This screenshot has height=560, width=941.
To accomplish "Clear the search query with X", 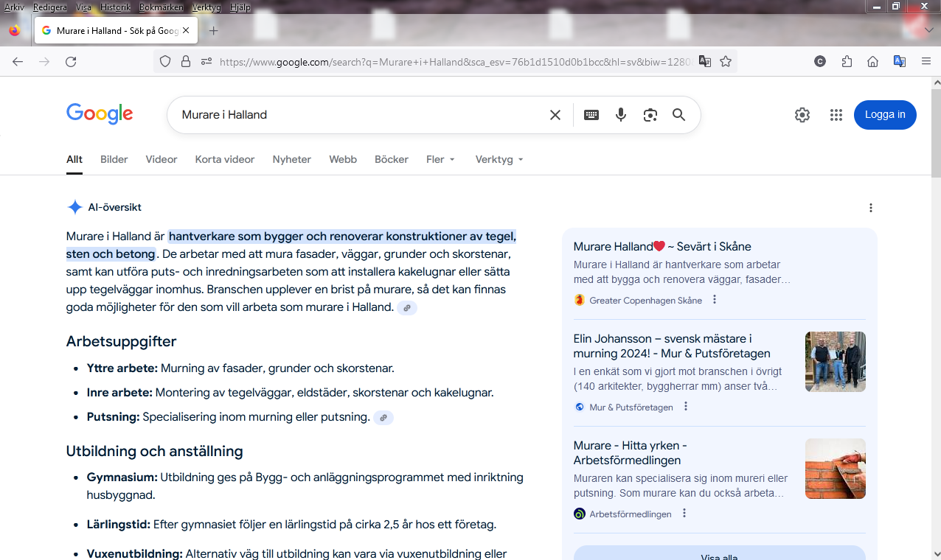I will pos(555,115).
